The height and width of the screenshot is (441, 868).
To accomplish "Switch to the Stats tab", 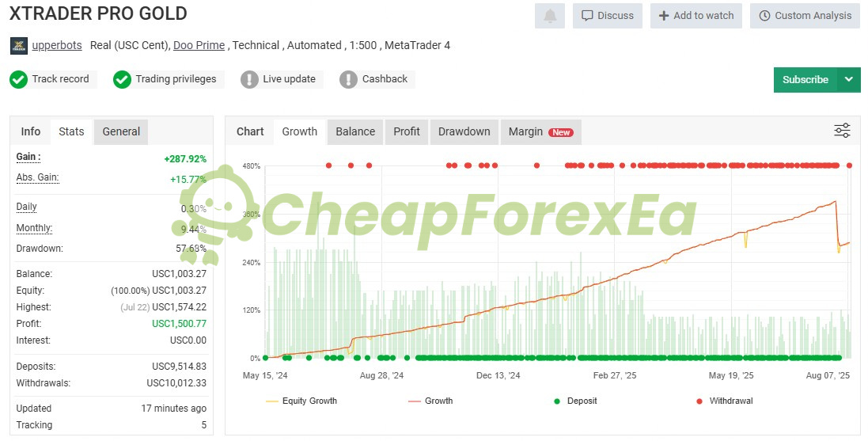I will point(71,132).
